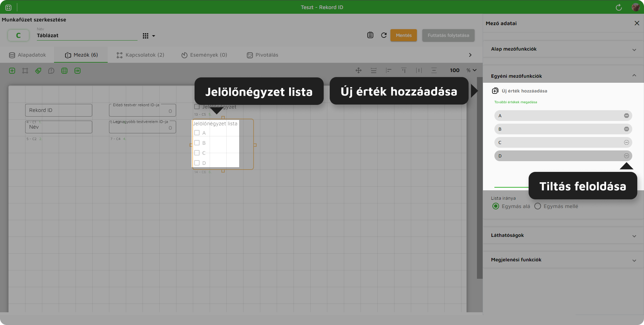Toggle the Jelölőnégyzet checkbox on canvas
The image size is (644, 325).
(197, 107)
